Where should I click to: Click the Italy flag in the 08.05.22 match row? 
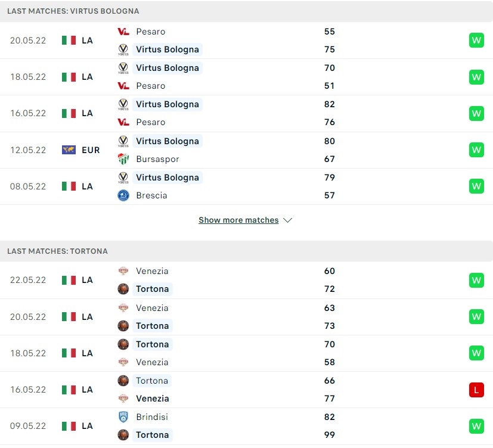[x=69, y=186]
